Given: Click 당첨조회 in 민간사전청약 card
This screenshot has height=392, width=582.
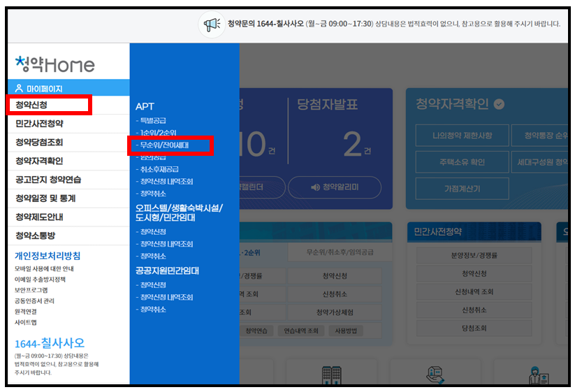Looking at the screenshot, I should 474,328.
